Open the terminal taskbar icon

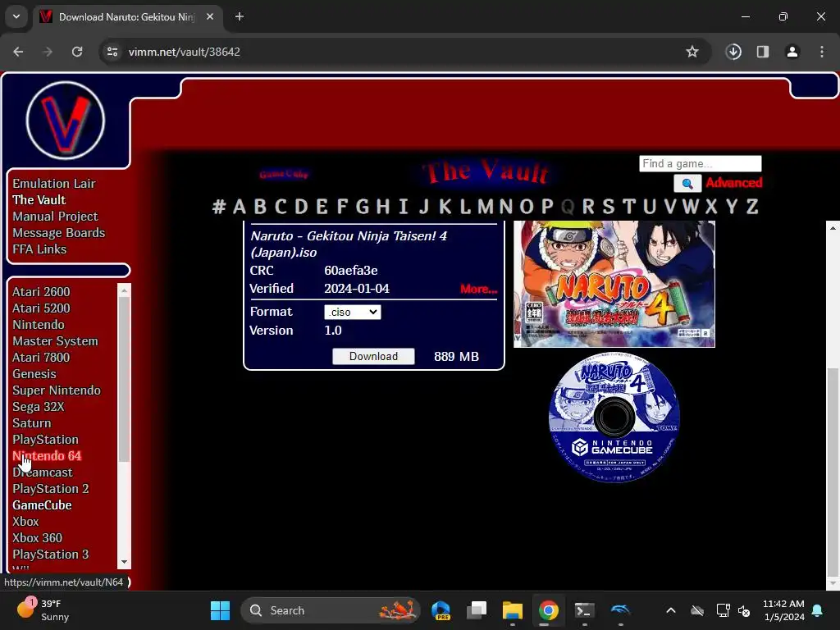584,610
